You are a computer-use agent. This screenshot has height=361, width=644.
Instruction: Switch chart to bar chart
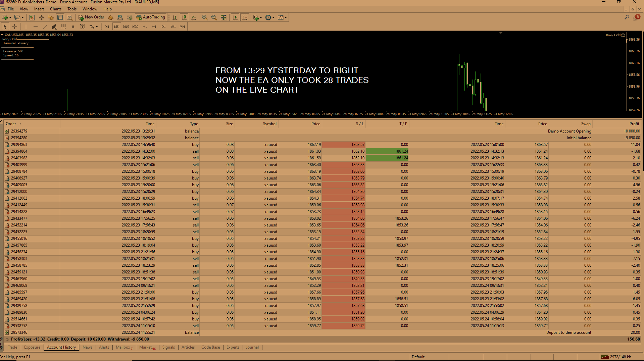[x=175, y=17]
